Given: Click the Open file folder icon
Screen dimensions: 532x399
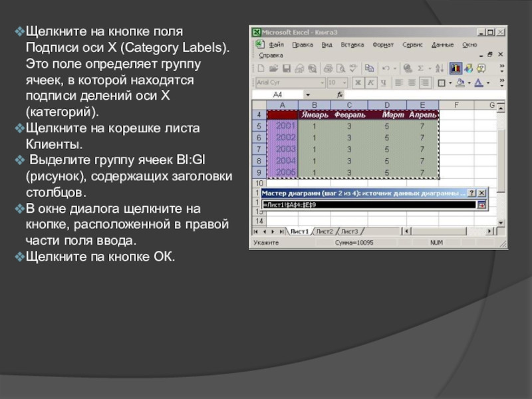Looking at the screenshot, I should coord(273,68).
